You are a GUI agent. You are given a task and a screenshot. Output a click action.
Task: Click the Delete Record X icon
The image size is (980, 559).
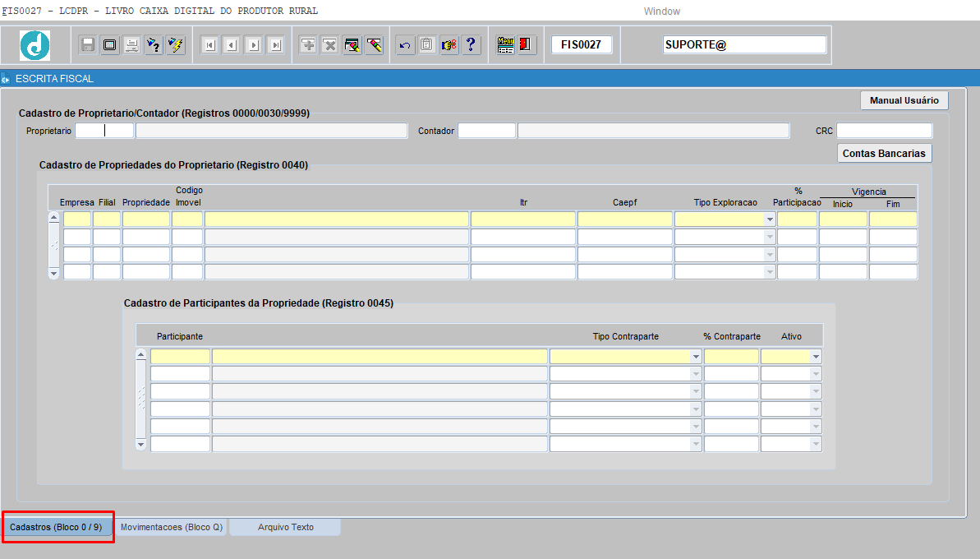[x=330, y=45]
